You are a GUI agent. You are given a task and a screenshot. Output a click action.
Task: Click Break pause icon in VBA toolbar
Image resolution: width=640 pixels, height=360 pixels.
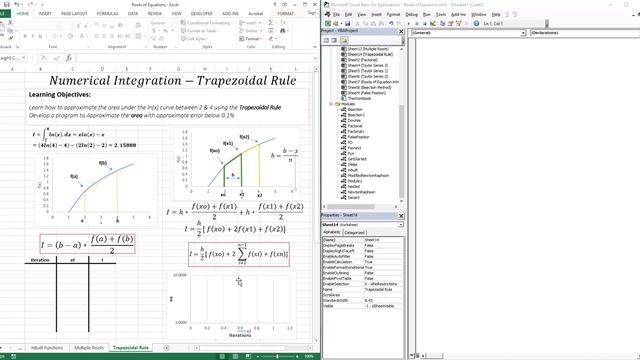pos(417,24)
